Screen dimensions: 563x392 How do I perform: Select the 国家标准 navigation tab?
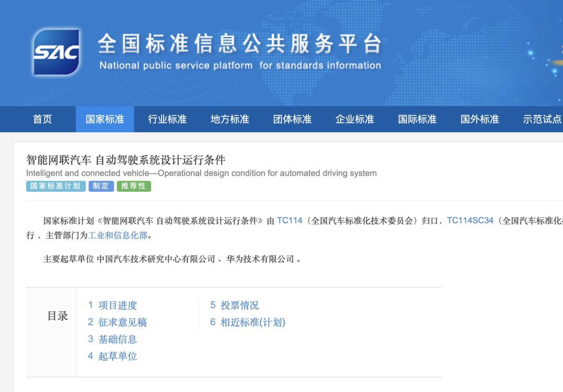point(105,119)
